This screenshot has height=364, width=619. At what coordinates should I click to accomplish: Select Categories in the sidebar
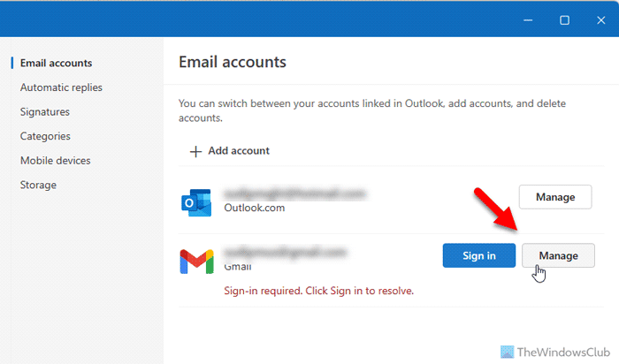click(x=45, y=136)
